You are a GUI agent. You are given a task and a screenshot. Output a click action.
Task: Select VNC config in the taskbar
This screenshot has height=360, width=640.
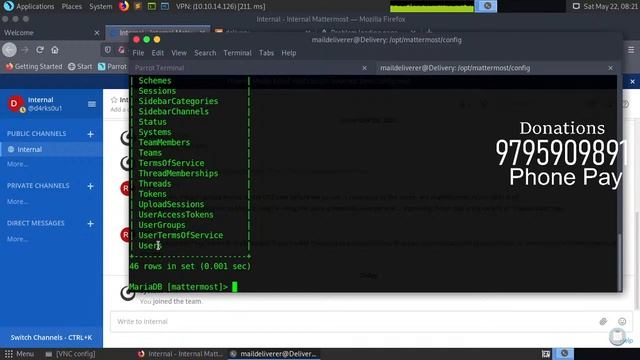tap(70, 354)
